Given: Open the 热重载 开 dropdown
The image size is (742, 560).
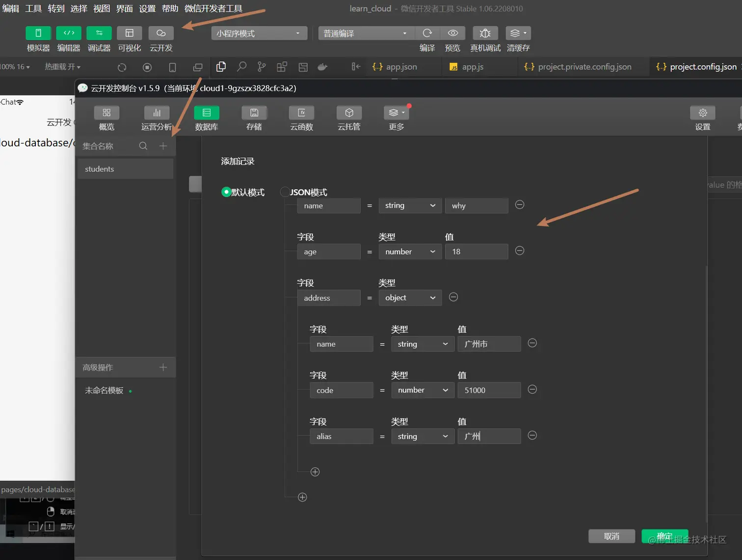Looking at the screenshot, I should 63,67.
